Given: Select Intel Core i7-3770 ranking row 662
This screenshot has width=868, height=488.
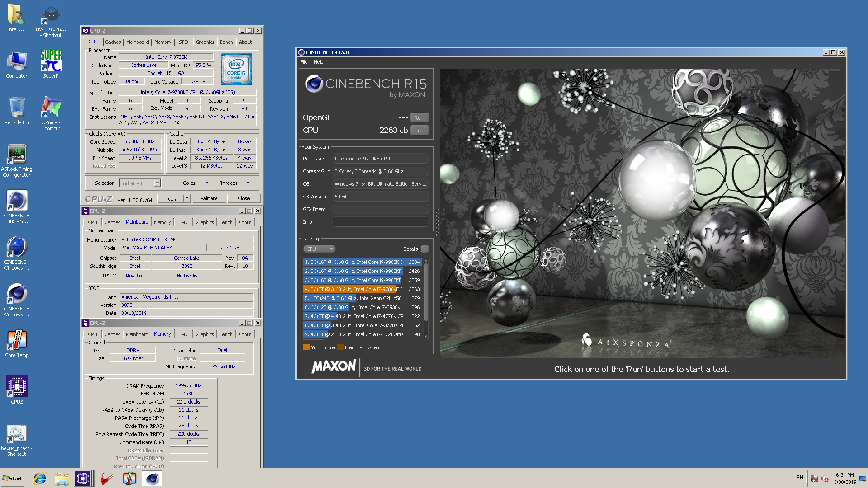Looking at the screenshot, I should (363, 325).
